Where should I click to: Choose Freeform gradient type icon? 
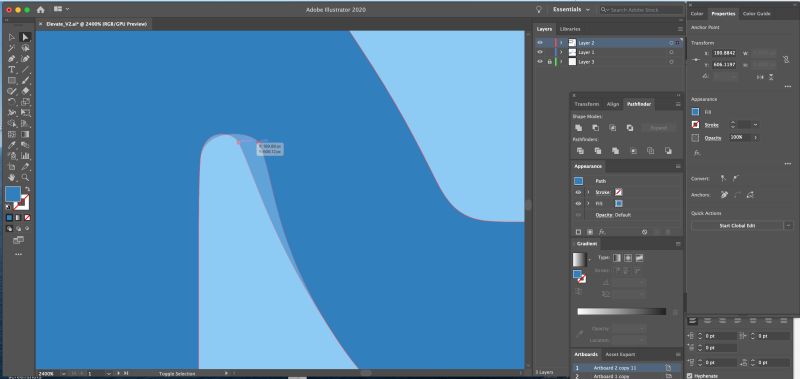pyautogui.click(x=639, y=258)
